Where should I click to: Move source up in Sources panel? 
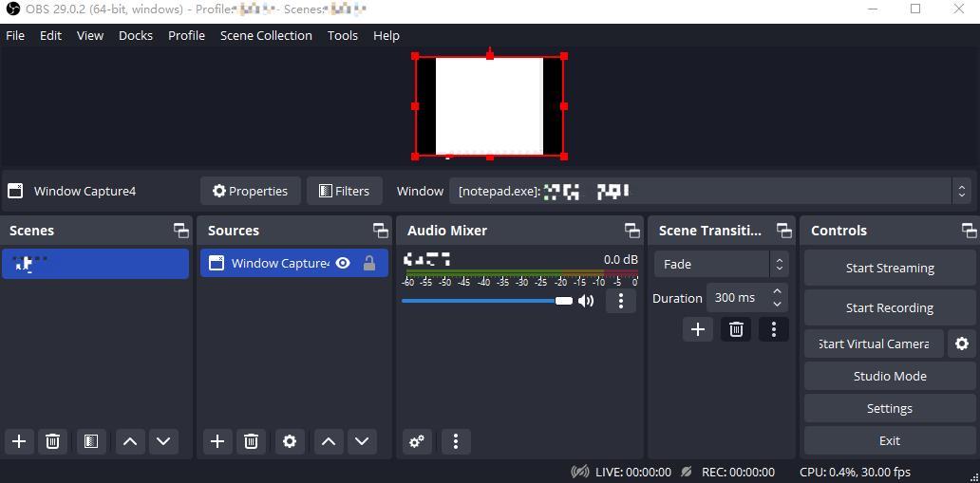(329, 442)
